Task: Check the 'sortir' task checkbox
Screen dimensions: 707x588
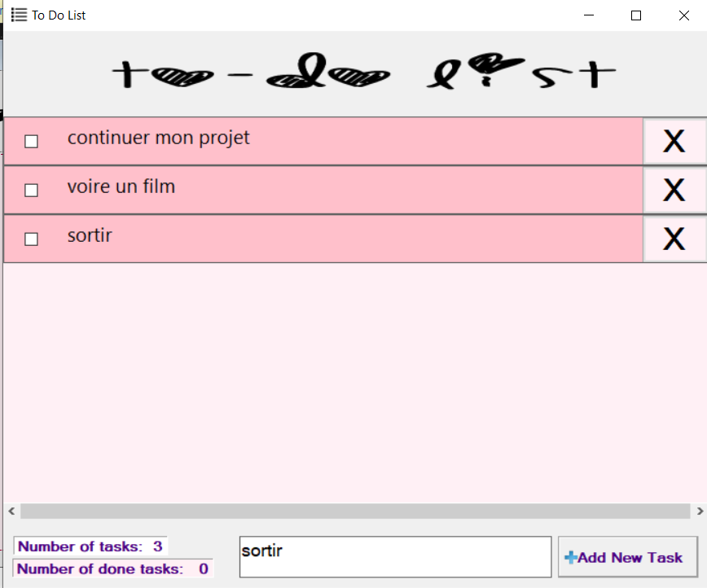Action: click(31, 239)
